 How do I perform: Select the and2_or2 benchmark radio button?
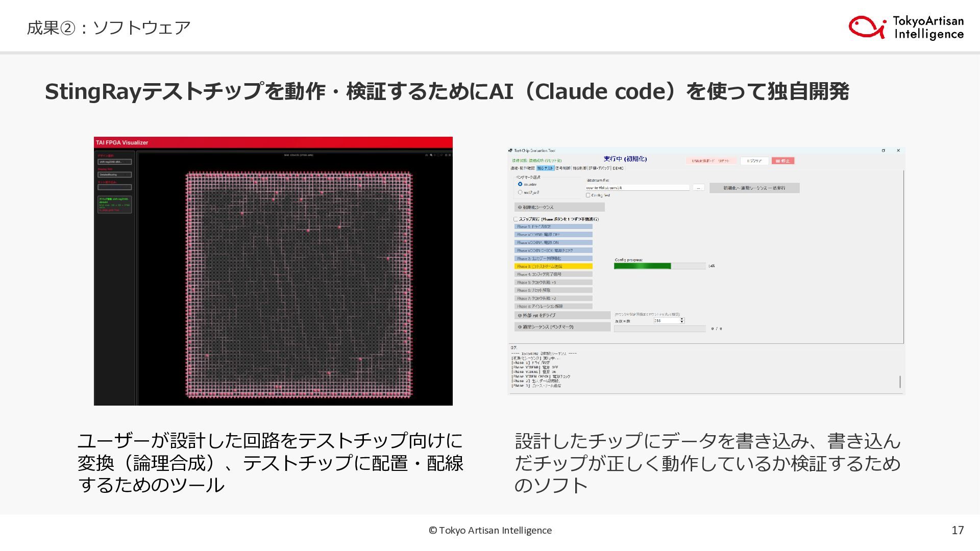(x=520, y=192)
